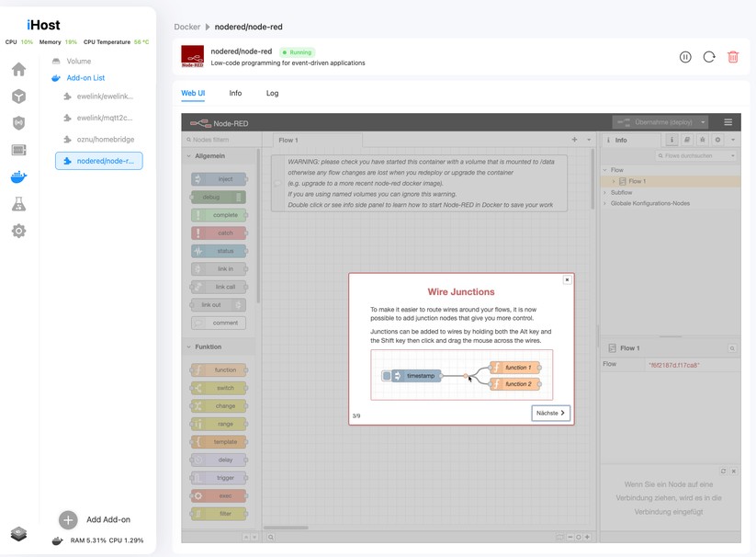Viewport: 756px width, 557px height.
Task: Open the configuration nodes sidebar tab
Action: 717,140
